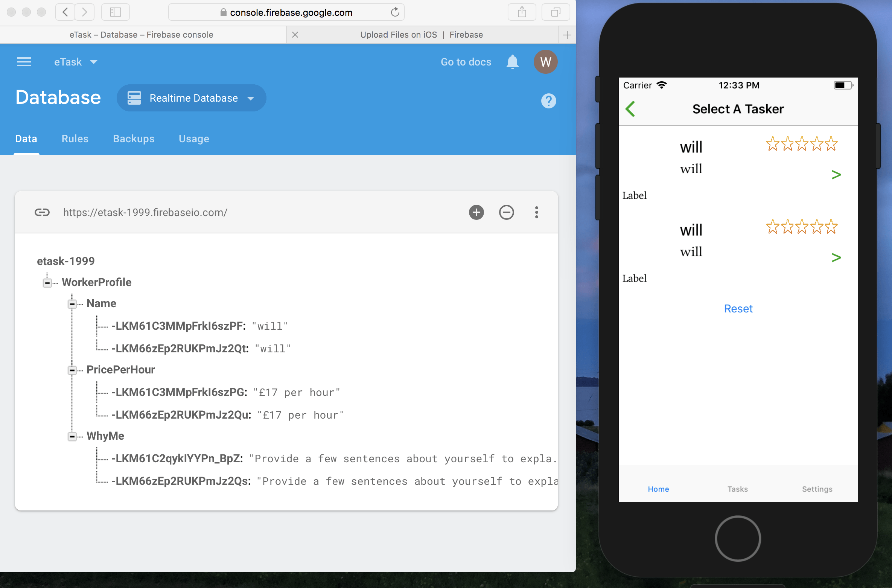Collapse the PricePerHour node
The width and height of the screenshot is (892, 588).
tap(72, 370)
